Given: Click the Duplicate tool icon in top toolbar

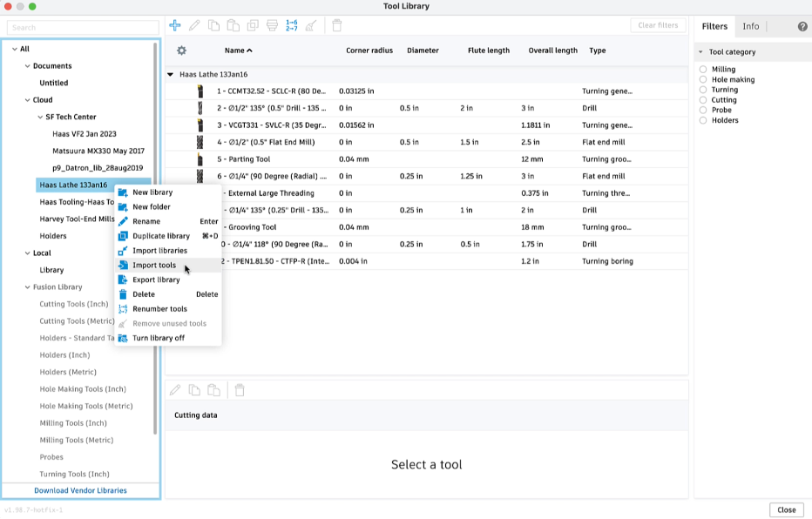Looking at the screenshot, I should point(253,25).
